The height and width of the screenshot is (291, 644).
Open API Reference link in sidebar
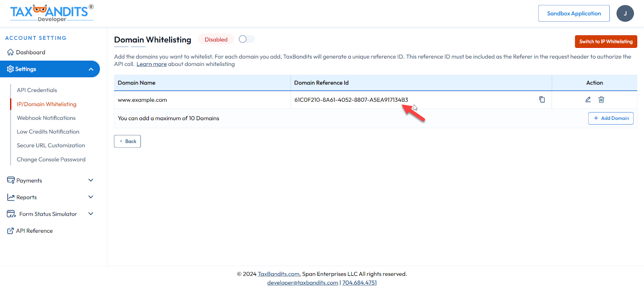coord(34,231)
